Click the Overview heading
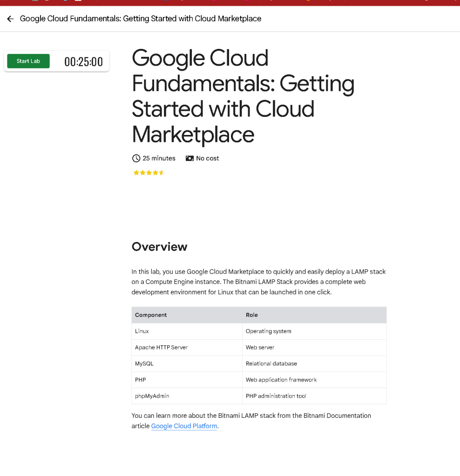Viewport: 460px width, 476px height. tap(160, 247)
